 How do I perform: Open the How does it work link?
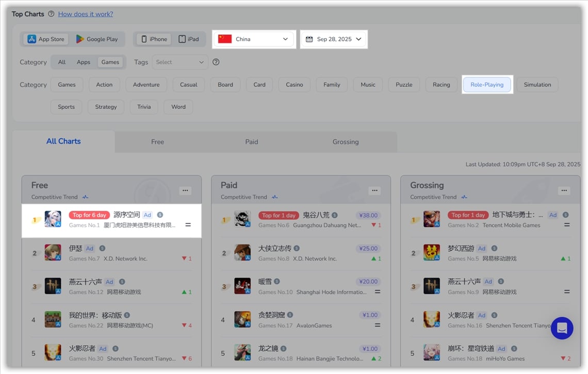86,14
